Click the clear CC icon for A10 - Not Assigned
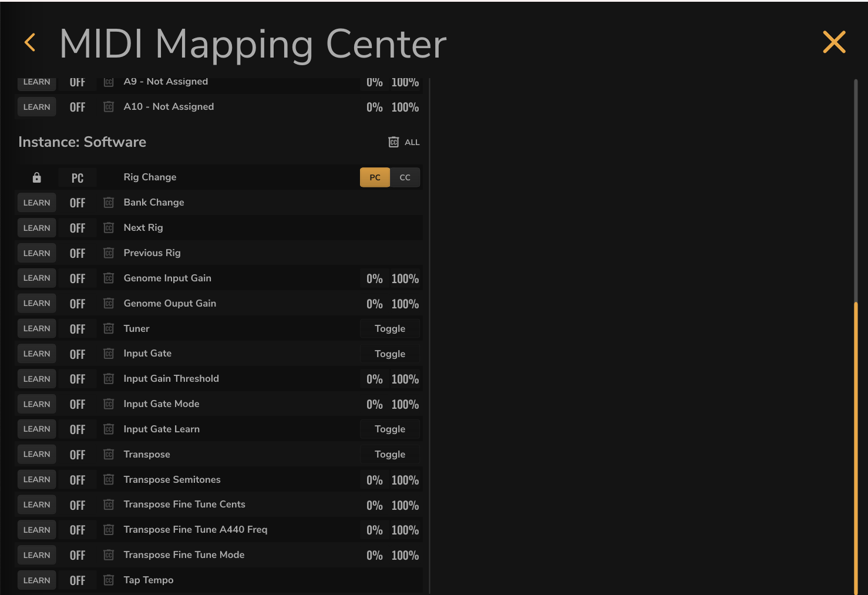 pos(109,107)
